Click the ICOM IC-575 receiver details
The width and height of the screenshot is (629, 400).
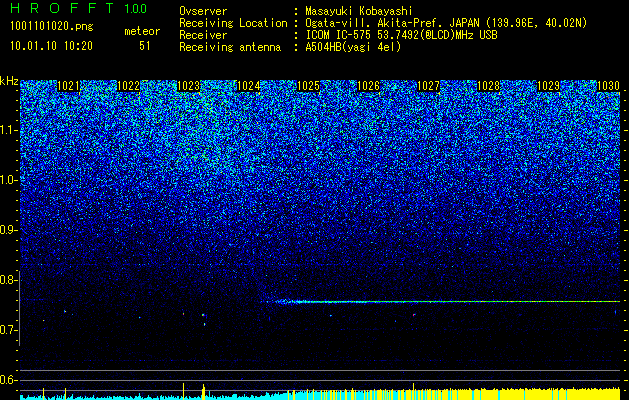pos(401,35)
